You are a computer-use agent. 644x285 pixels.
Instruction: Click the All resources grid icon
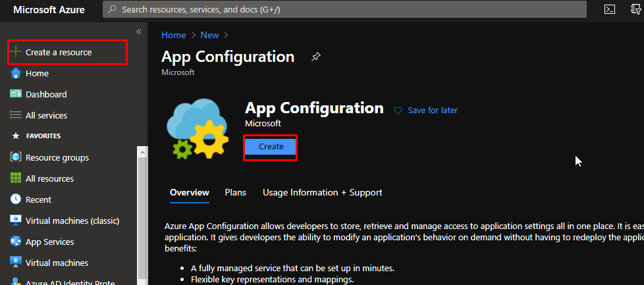(16, 178)
